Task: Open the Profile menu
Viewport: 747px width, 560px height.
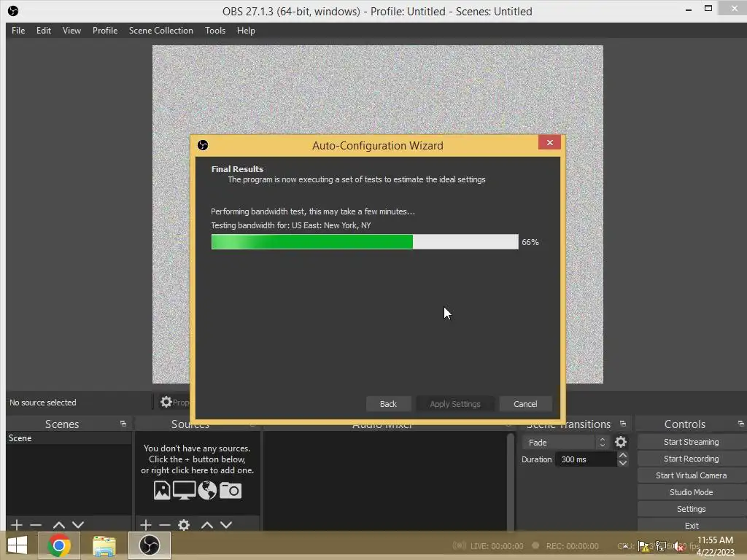Action: 105,31
